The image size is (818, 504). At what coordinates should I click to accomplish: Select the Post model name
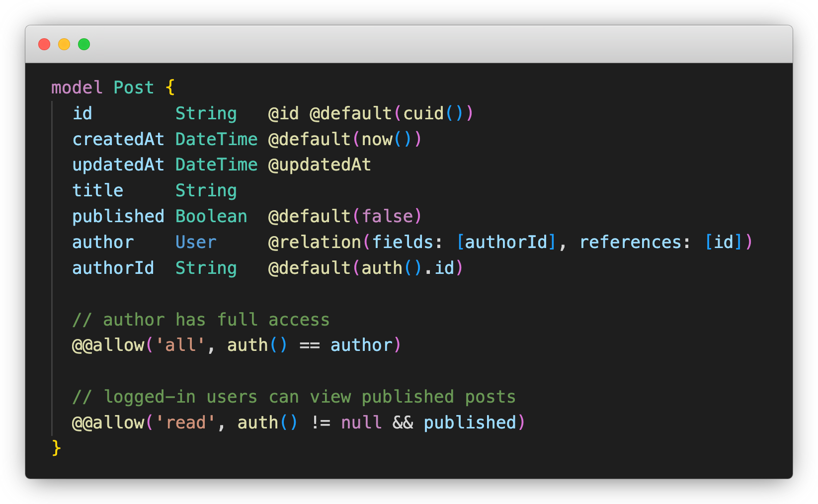point(133,87)
